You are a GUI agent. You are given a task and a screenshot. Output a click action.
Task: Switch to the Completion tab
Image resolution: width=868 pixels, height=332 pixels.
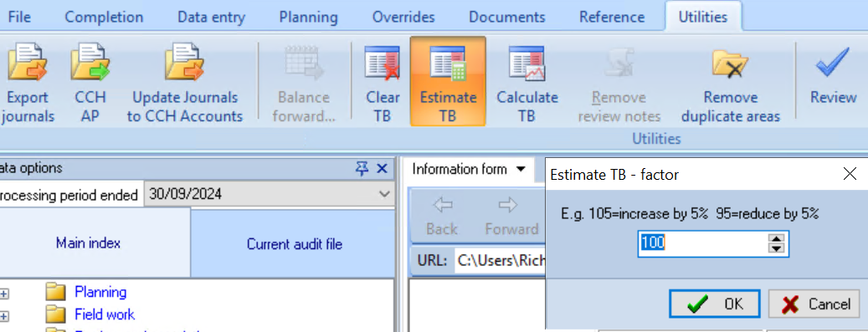coord(104,18)
